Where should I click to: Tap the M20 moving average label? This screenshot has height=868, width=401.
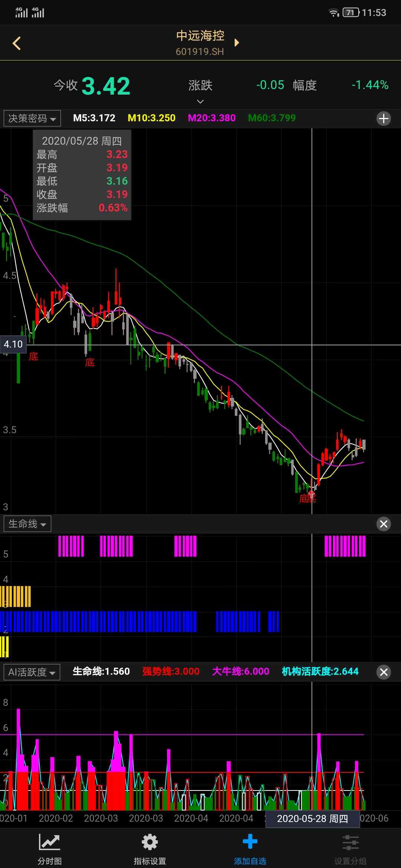pyautogui.click(x=212, y=118)
